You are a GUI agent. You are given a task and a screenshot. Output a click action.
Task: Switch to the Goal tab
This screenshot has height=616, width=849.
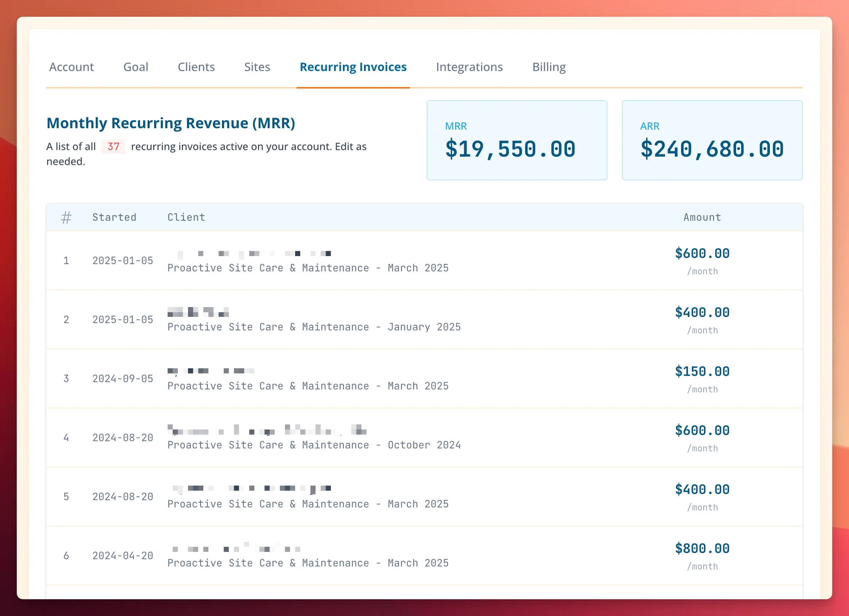136,67
